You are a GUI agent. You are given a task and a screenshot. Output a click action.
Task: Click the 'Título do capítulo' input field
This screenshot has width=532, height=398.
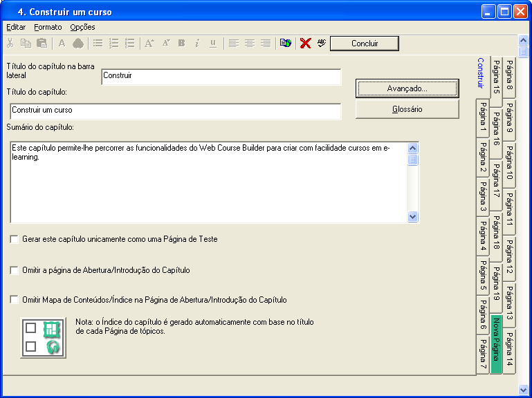tap(176, 111)
